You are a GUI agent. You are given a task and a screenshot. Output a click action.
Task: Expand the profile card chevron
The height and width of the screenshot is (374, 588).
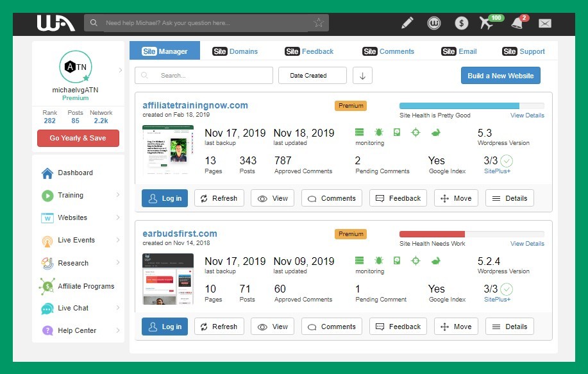coord(120,70)
